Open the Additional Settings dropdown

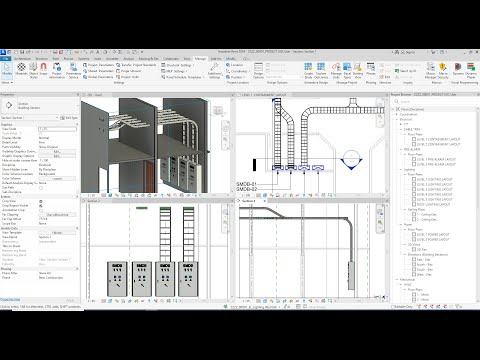tap(215, 70)
